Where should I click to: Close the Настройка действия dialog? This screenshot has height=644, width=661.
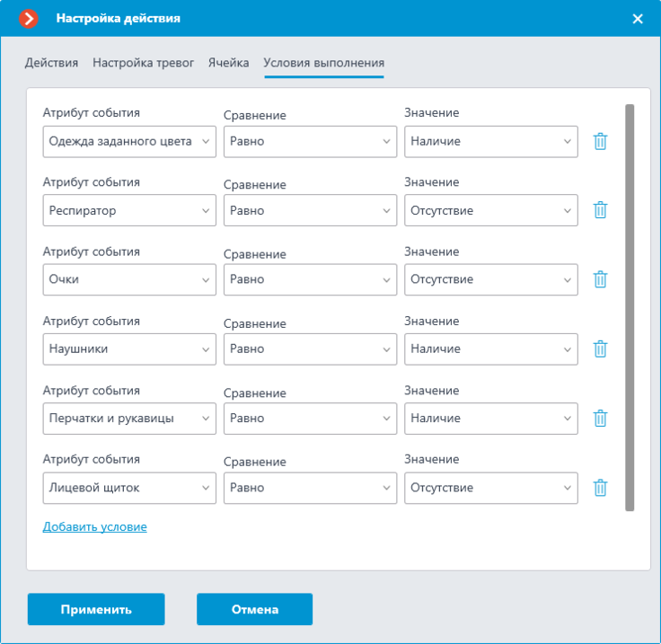pyautogui.click(x=638, y=19)
